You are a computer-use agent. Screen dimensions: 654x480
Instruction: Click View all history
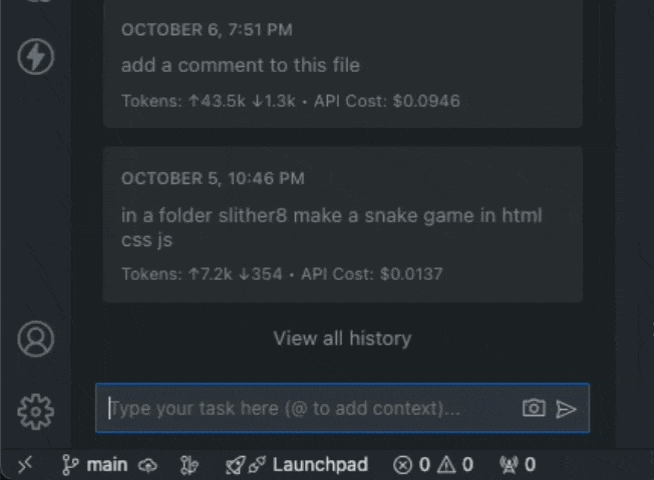(342, 338)
